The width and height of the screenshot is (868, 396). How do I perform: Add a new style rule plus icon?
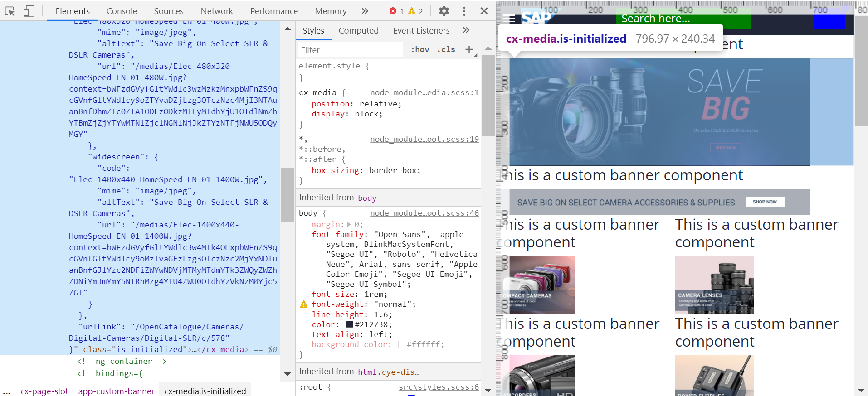pos(469,49)
